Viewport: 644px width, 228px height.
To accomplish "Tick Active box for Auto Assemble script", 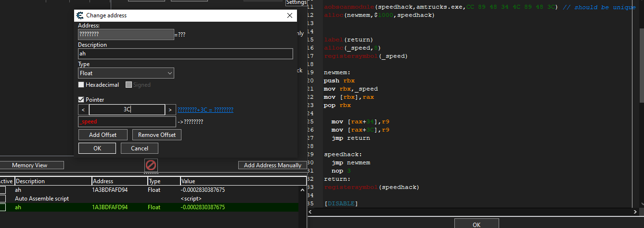I will (3, 199).
